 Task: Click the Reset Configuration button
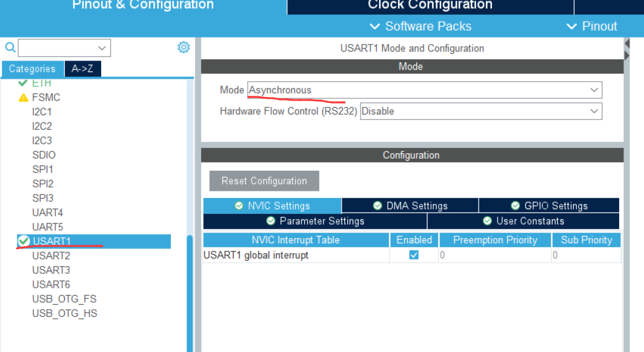264,181
